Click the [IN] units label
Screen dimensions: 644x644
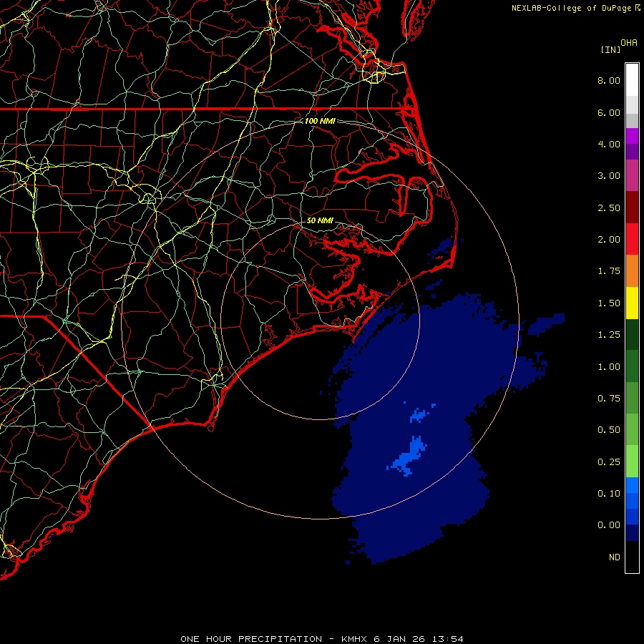click(610, 49)
